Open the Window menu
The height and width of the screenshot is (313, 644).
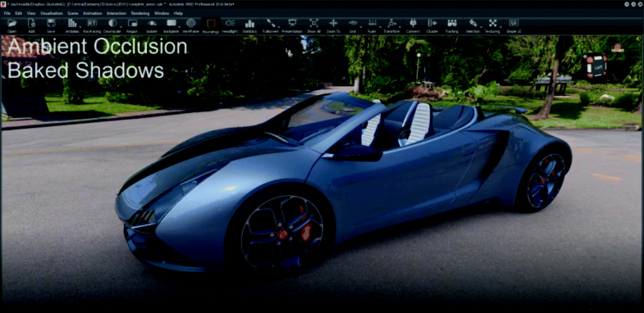coord(162,13)
